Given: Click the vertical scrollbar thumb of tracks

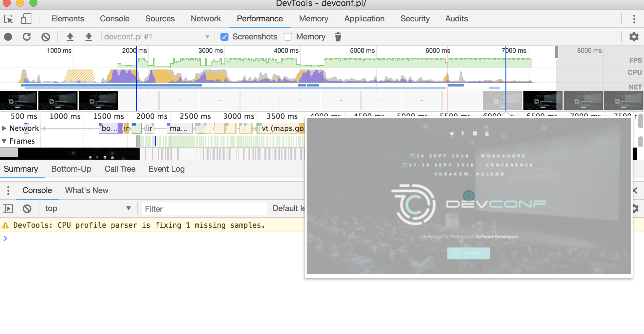Looking at the screenshot, I should 640,121.
